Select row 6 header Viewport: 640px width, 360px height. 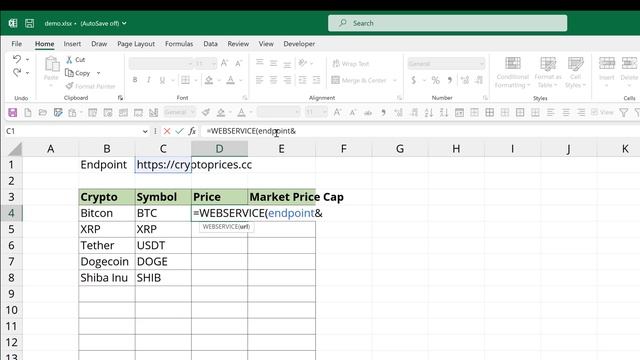pyautogui.click(x=11, y=245)
